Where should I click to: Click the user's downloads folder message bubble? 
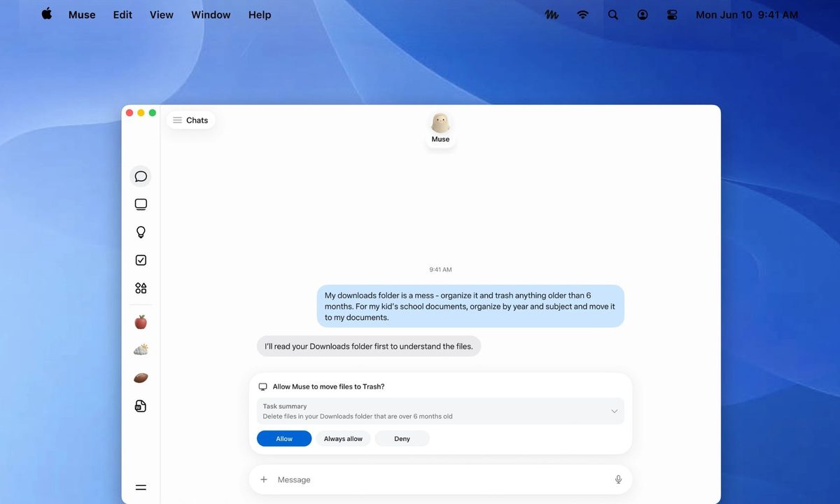tap(470, 306)
